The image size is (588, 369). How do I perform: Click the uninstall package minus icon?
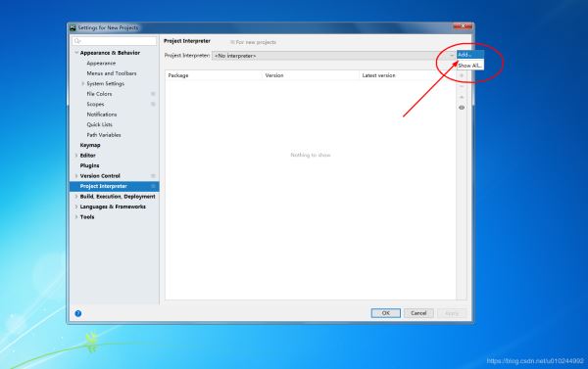click(x=462, y=86)
